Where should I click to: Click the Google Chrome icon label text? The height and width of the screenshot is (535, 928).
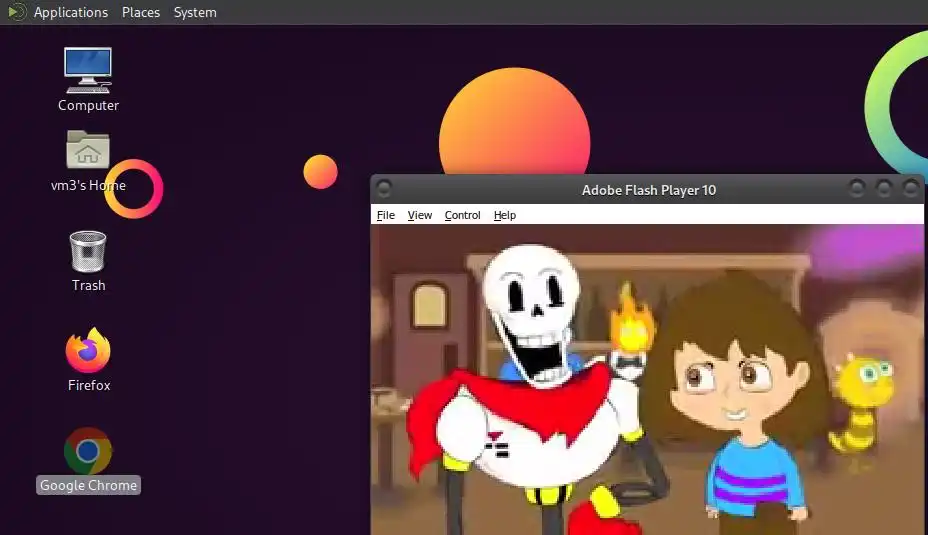pos(88,485)
